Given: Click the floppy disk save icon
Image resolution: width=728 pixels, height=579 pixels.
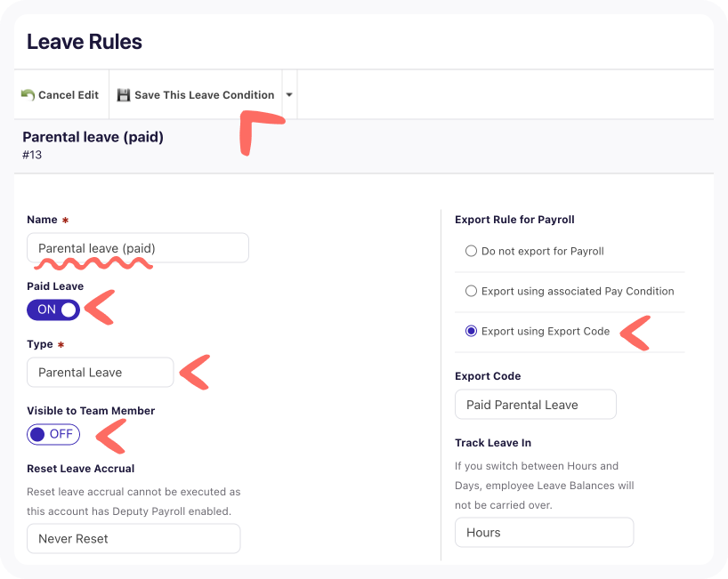Looking at the screenshot, I should click(x=124, y=95).
